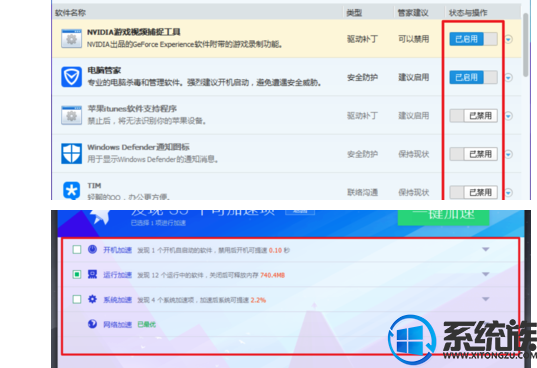
Task: Click 安全防护 type in 电脑管家 row
Action: click(x=362, y=77)
